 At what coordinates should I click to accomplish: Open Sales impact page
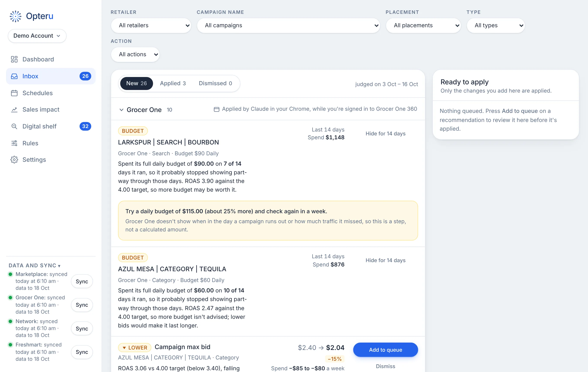51,110
